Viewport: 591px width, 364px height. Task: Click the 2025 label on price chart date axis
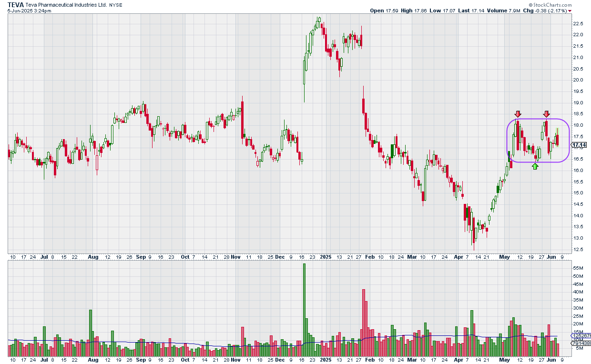pyautogui.click(x=326, y=257)
